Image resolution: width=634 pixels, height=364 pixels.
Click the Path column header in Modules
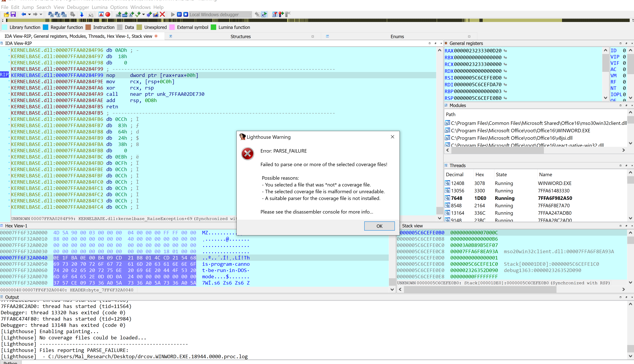tap(450, 114)
